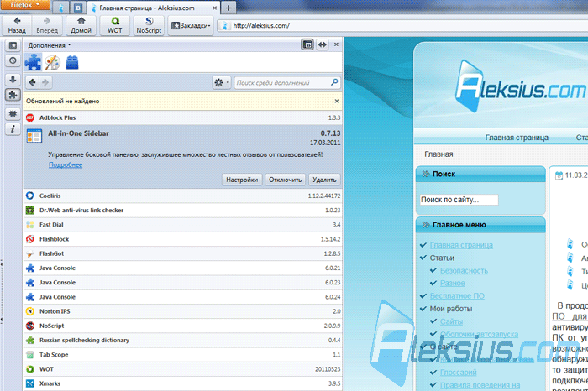Toggle the sidebar panel layout button

click(x=307, y=44)
